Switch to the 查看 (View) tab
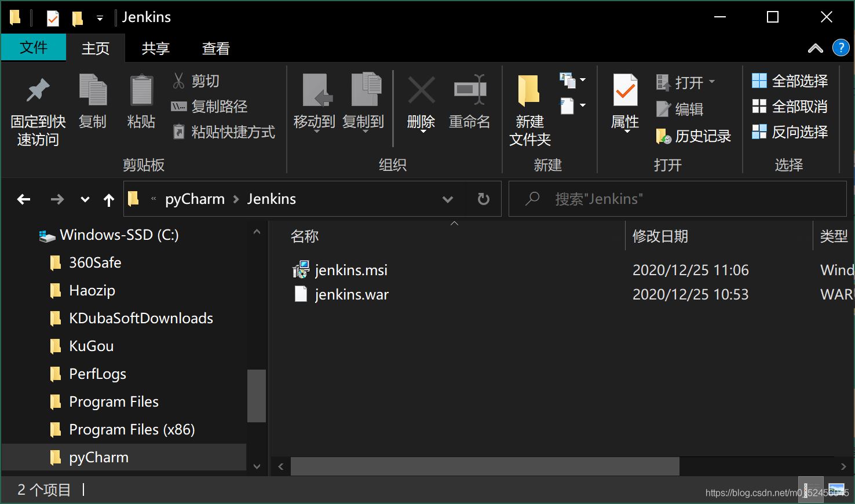Viewport: 855px width, 504px height. tap(214, 48)
